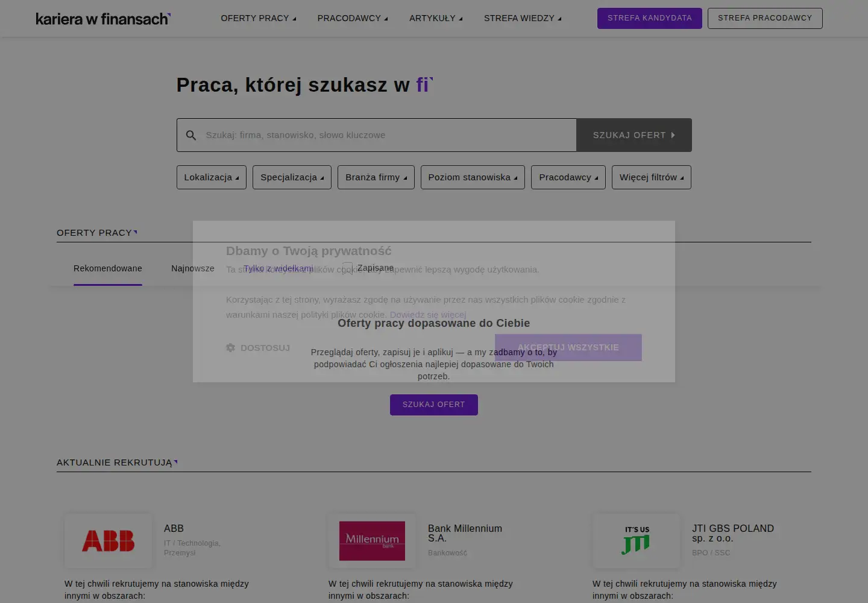Click the purple SZUKAJ OFERT button under recommendations
Image resolution: width=868 pixels, height=603 pixels.
[434, 405]
